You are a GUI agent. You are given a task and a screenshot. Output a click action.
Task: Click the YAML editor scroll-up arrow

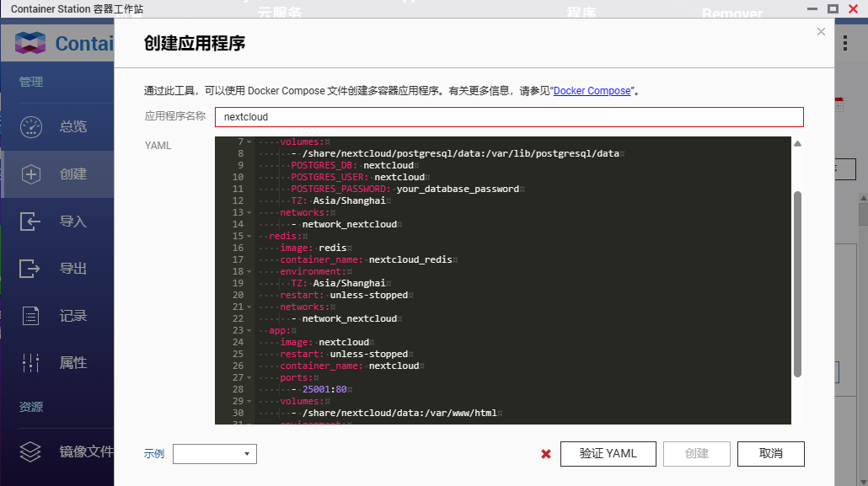(797, 144)
